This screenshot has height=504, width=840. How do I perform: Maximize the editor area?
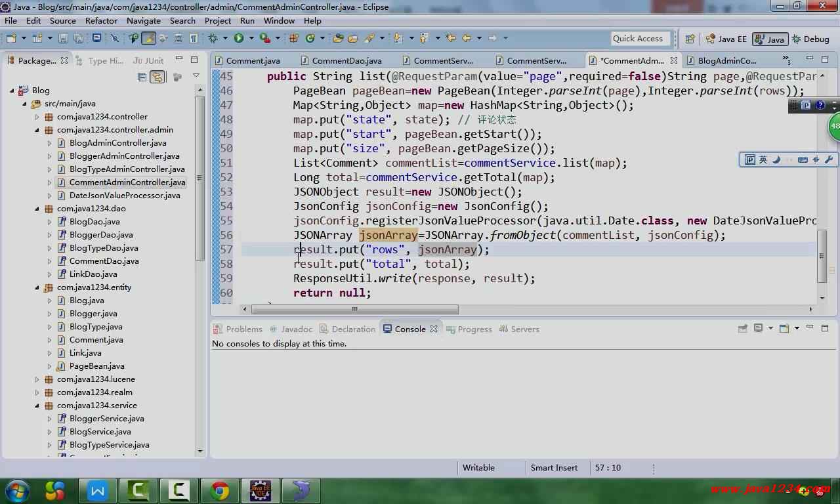[825, 60]
